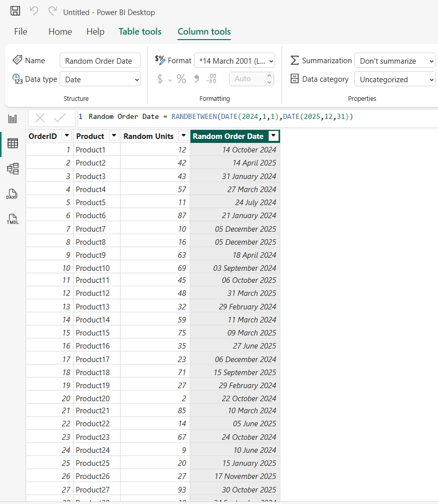The height and width of the screenshot is (504, 438).
Task: Click the 31 March 2025 date cell
Action: 235,293
